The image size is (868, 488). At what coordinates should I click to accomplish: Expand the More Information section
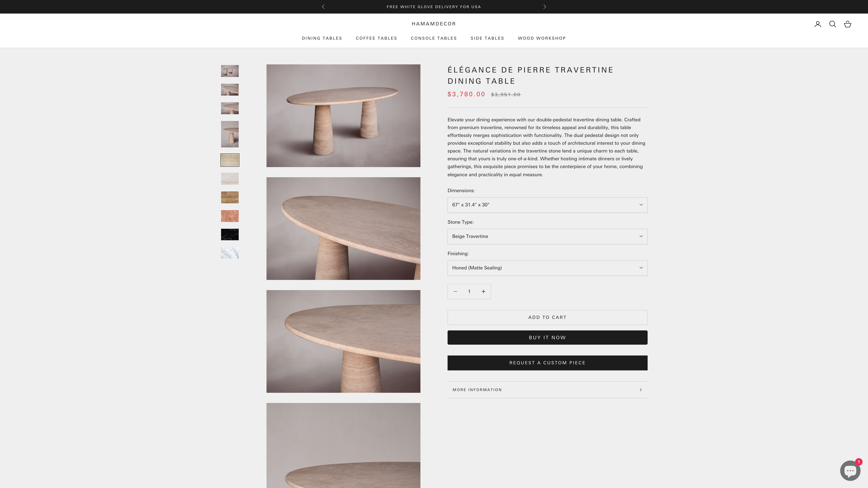547,390
